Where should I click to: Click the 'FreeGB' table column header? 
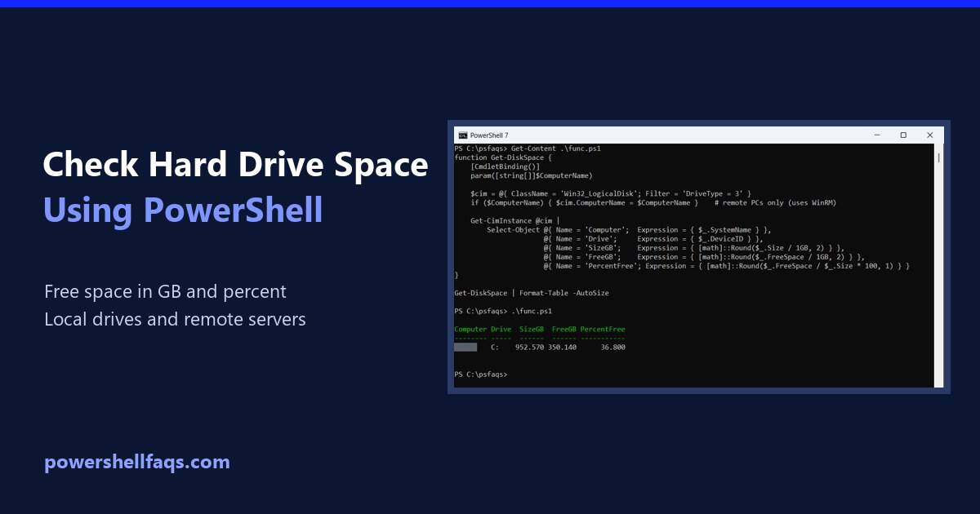[564, 329]
